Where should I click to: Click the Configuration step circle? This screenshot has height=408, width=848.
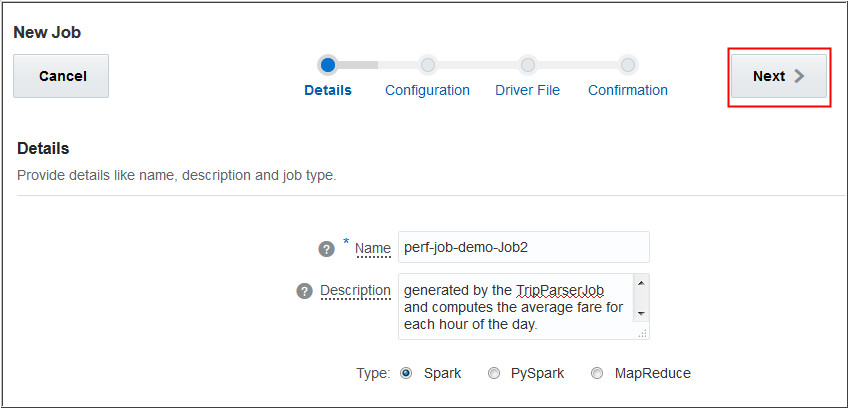[x=427, y=65]
